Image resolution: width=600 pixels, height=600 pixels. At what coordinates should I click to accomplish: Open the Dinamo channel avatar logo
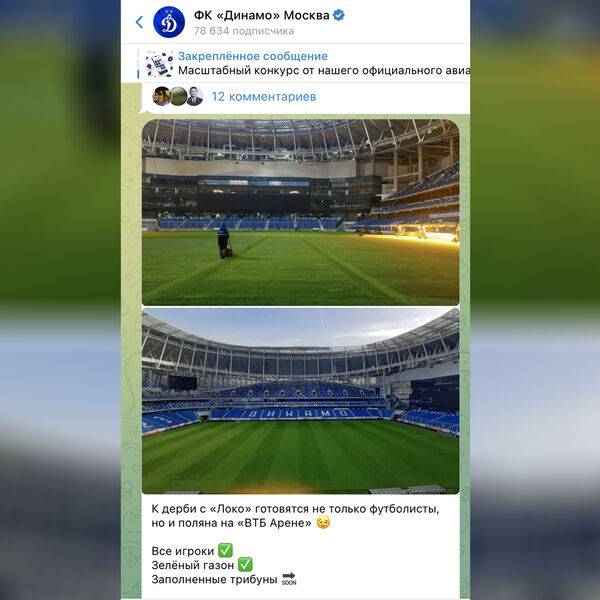[x=169, y=22]
